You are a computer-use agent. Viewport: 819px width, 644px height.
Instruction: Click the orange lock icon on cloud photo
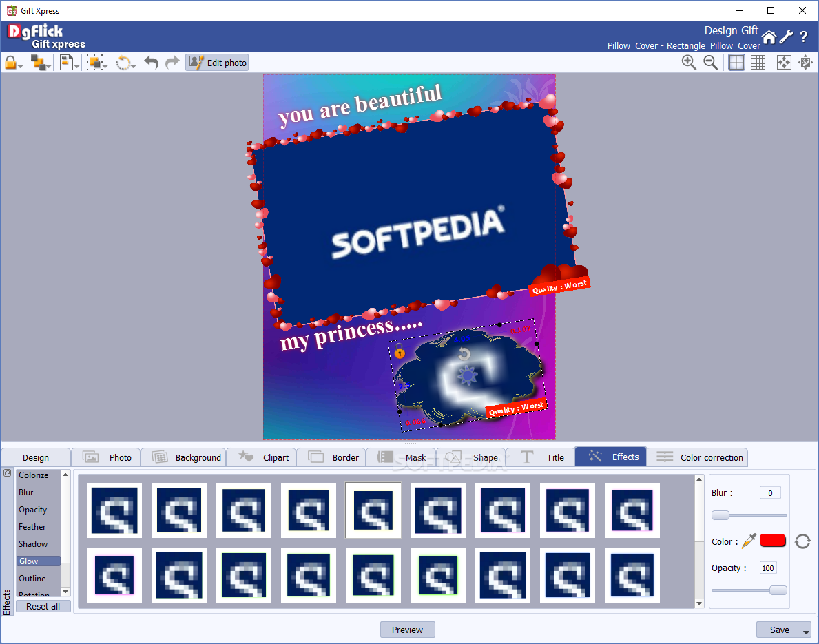(x=400, y=352)
